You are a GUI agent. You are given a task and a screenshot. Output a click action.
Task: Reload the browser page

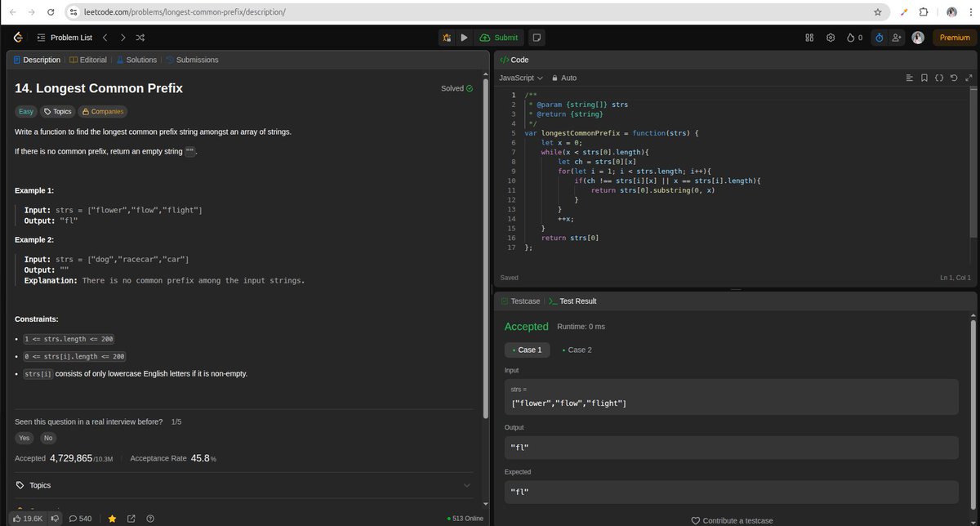(x=51, y=12)
